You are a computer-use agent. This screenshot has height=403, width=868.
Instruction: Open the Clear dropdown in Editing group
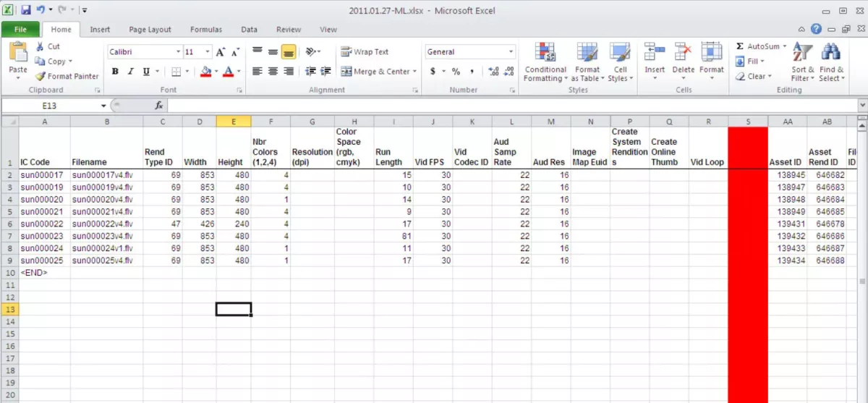coord(754,76)
